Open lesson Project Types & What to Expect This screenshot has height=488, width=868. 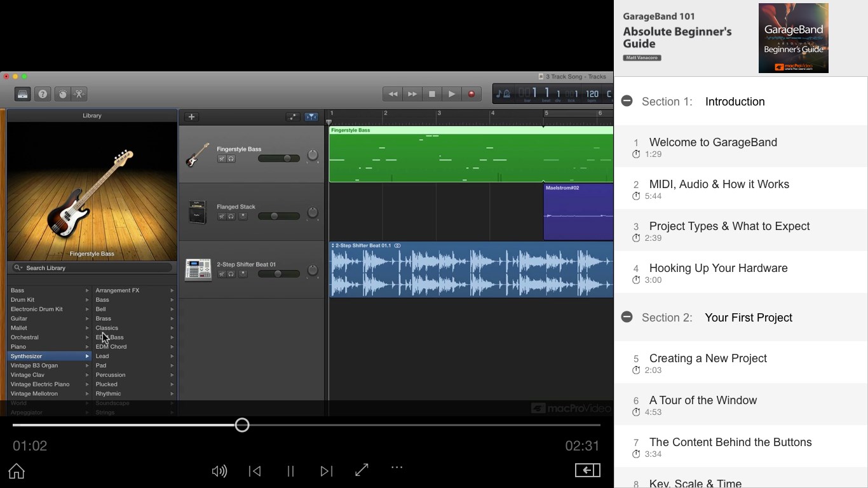coord(741,231)
